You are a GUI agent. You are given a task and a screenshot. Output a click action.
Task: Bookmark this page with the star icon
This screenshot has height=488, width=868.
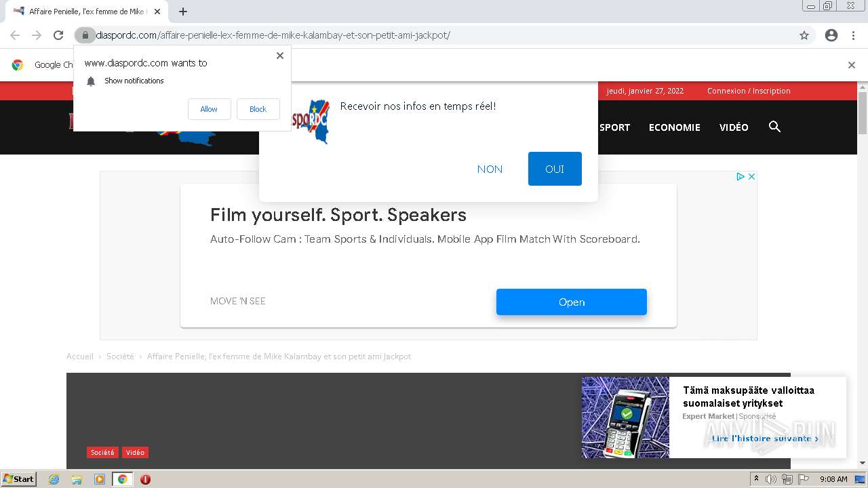click(x=804, y=35)
